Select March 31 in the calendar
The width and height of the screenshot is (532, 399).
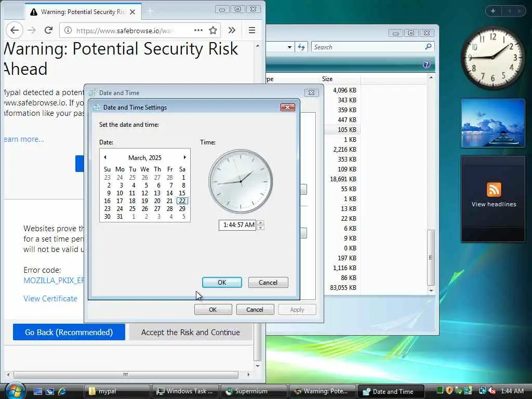pos(120,217)
